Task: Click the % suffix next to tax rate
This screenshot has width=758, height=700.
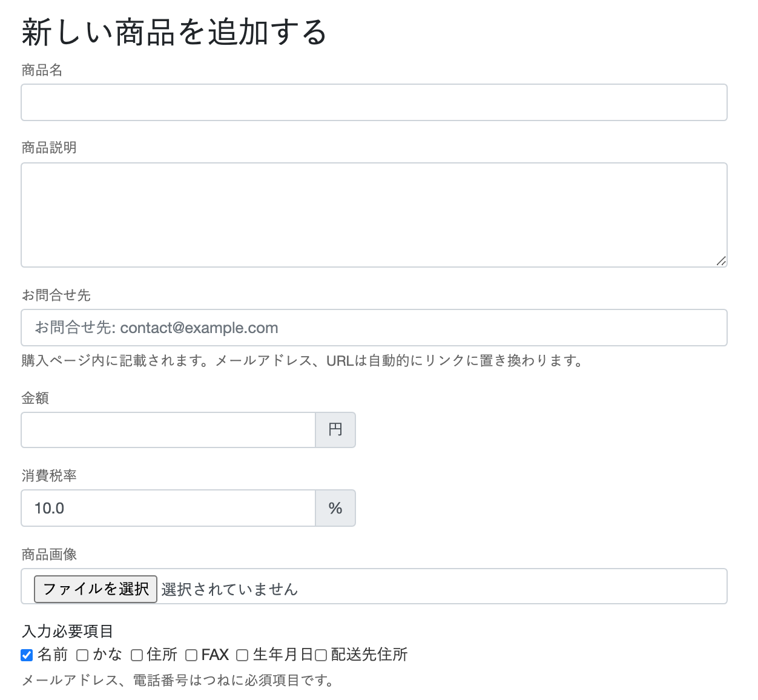Action: click(x=335, y=508)
